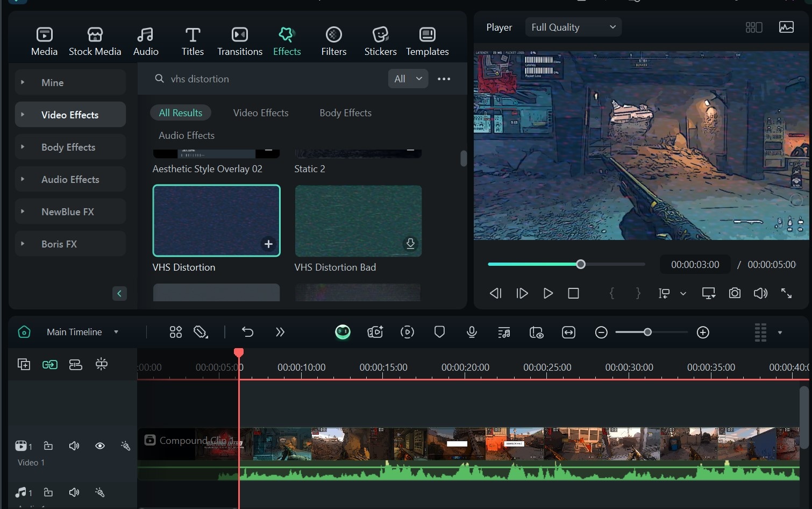Lock the Video 1 track

point(48,446)
